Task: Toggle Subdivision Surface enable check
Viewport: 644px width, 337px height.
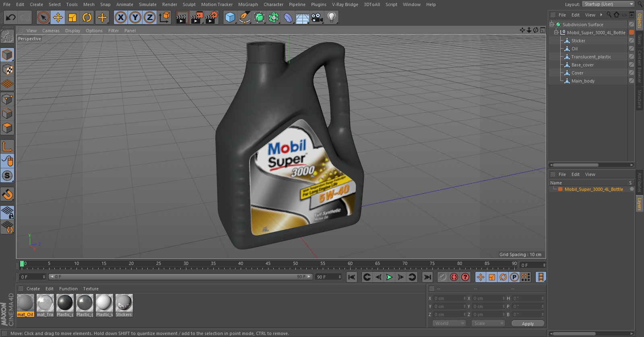Action: tap(632, 24)
